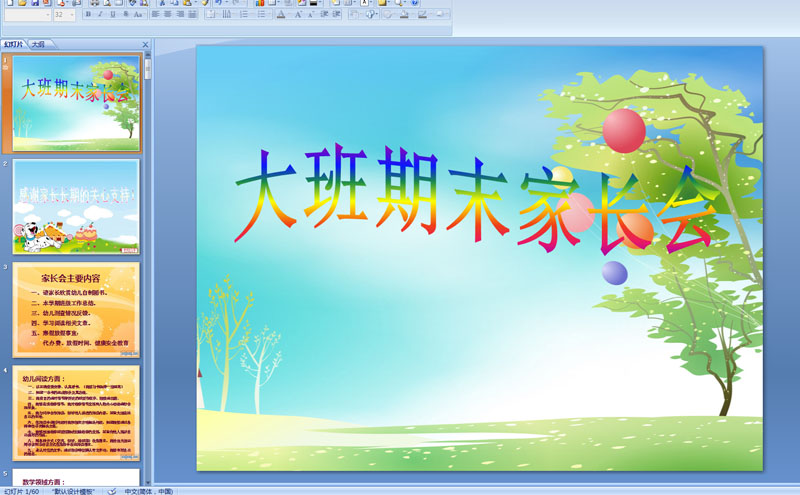Increase font size with larger A icon
This screenshot has height=495, width=800.
click(x=298, y=14)
